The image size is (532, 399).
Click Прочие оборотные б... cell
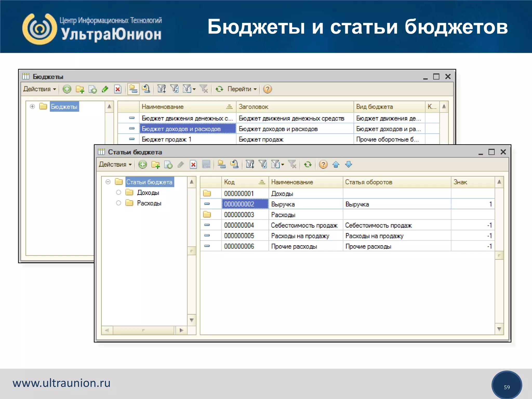click(x=389, y=139)
